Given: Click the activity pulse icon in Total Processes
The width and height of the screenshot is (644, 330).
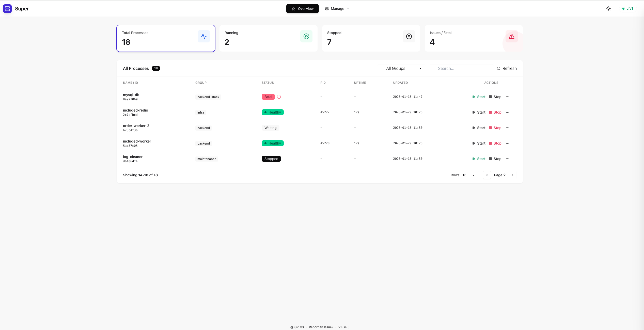Looking at the screenshot, I should pyautogui.click(x=204, y=36).
